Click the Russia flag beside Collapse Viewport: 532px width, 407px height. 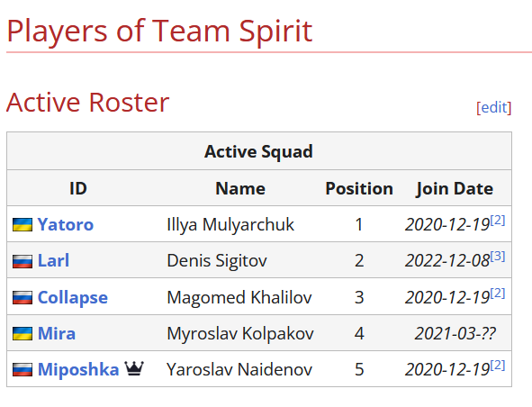(x=23, y=297)
